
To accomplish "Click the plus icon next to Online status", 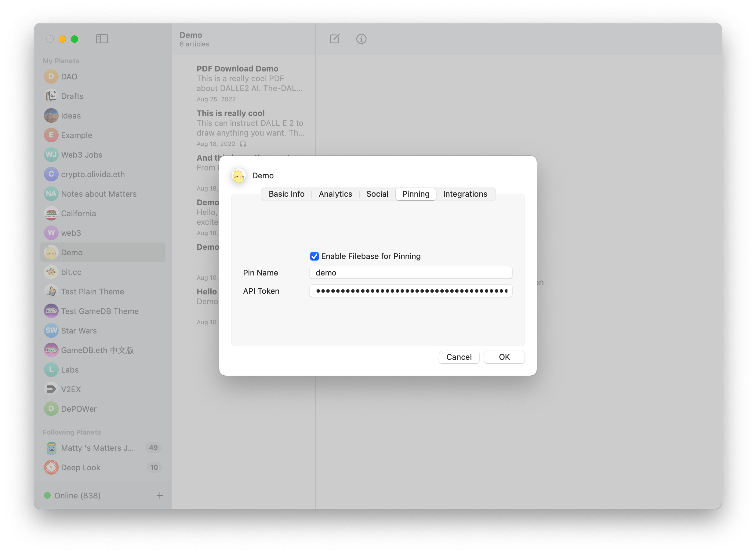I will (160, 495).
